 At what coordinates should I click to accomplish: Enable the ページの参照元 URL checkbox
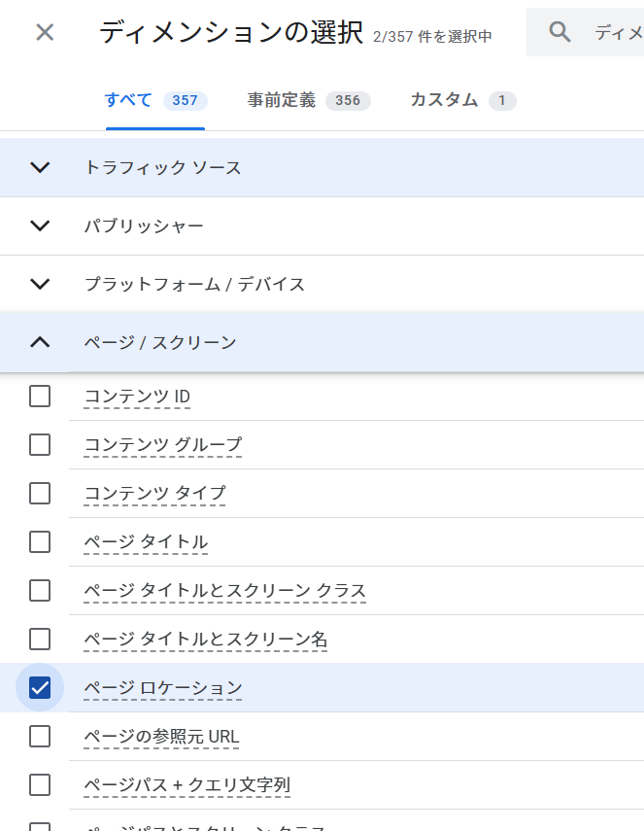pos(40,736)
